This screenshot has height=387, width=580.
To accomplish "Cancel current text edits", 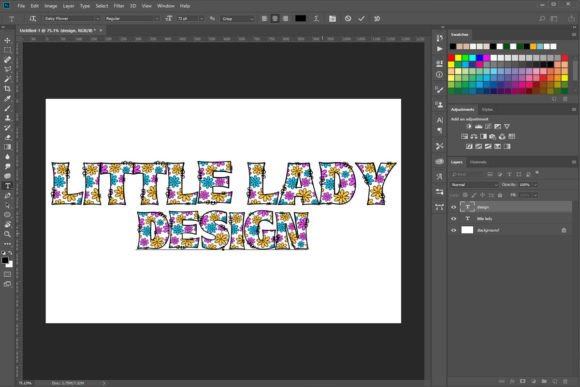I will [348, 18].
